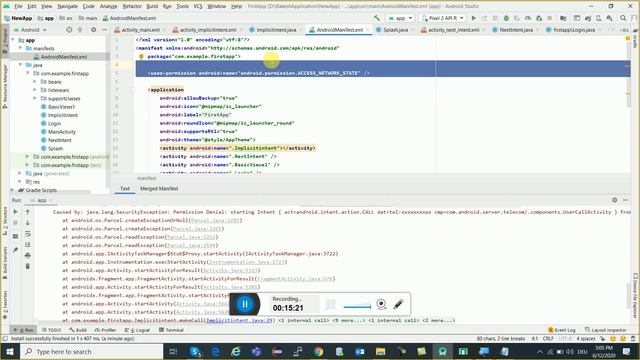The image size is (640, 360).
Task: Hide the Project panel with minus icon
Action: pos(104,30)
